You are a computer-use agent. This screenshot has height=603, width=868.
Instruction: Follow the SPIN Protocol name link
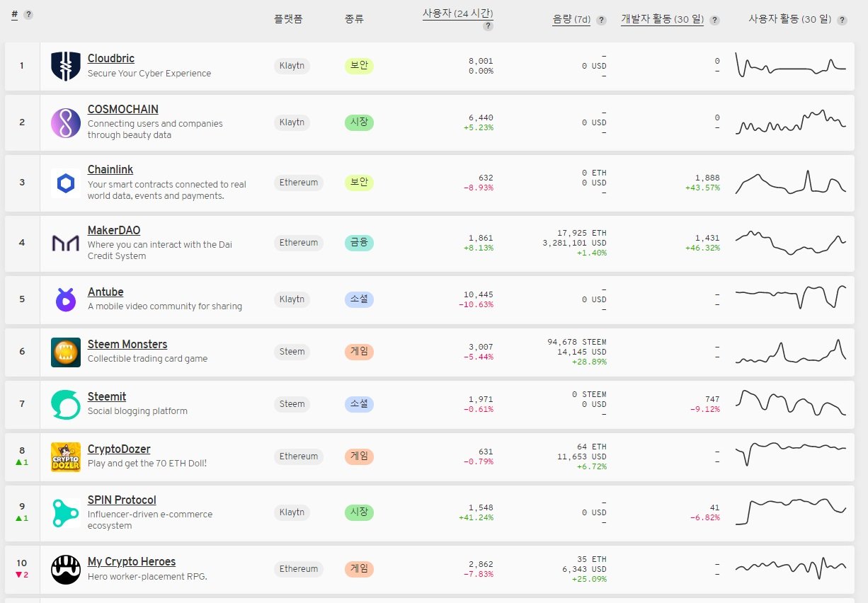tap(122, 500)
